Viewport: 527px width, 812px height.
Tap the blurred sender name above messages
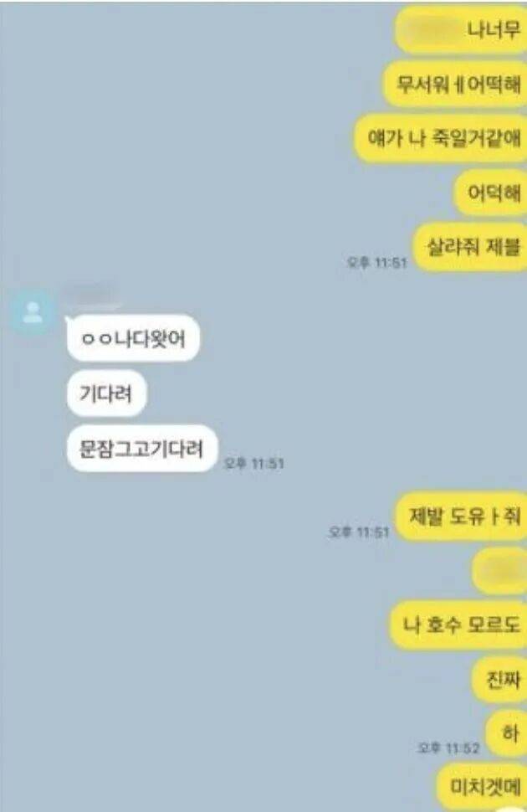pyautogui.click(x=90, y=293)
